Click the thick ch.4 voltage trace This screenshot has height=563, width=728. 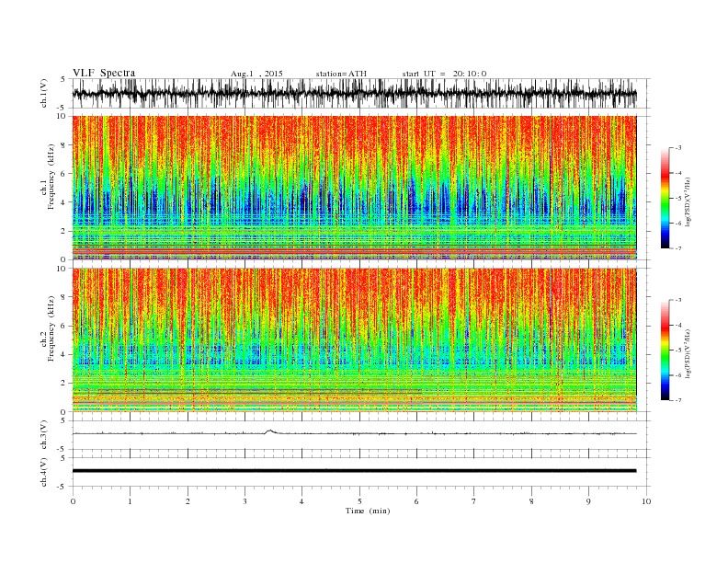pyautogui.click(x=354, y=471)
